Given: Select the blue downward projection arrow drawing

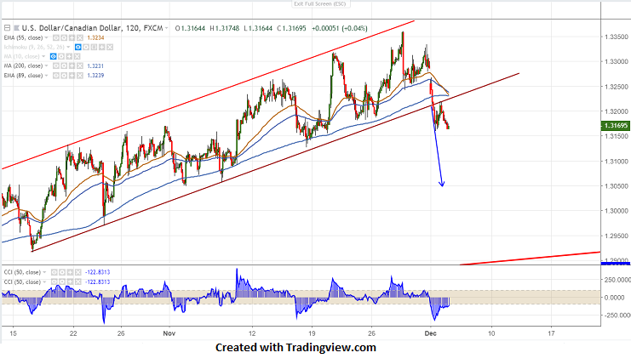Looking at the screenshot, I should [438, 145].
